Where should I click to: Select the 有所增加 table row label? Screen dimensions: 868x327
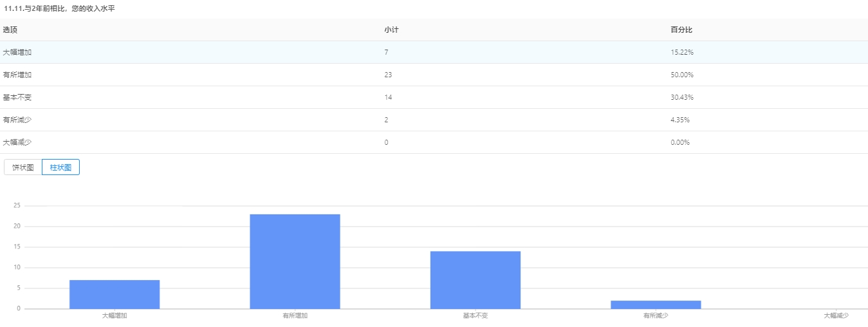(17, 75)
